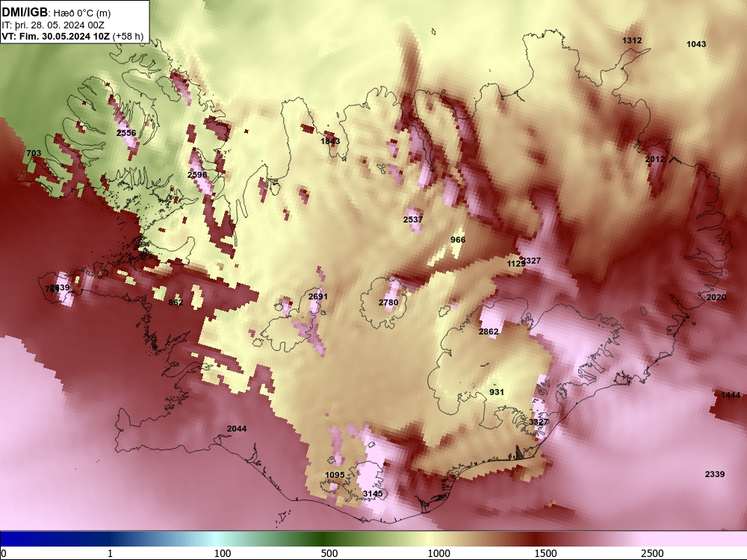Click the 2691 value on the map
747x560 pixels.
click(317, 296)
